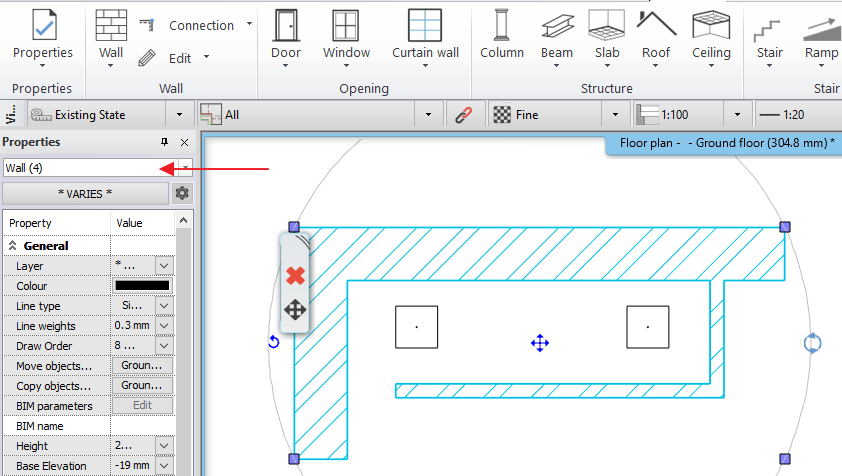Open the Existing State phase dropdown

(179, 114)
